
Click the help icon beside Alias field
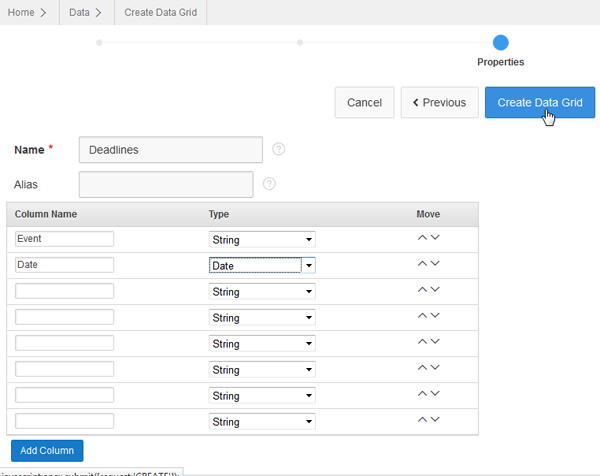pyautogui.click(x=269, y=184)
